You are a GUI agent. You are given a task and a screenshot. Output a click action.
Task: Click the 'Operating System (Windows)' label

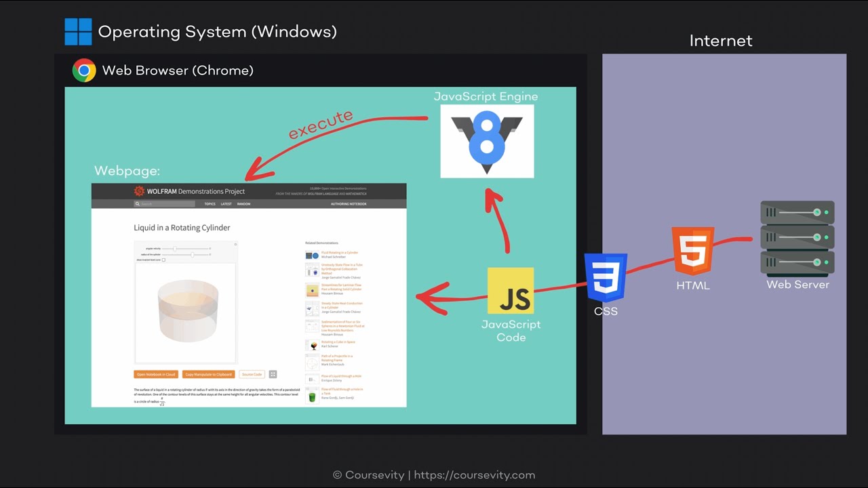tap(217, 32)
